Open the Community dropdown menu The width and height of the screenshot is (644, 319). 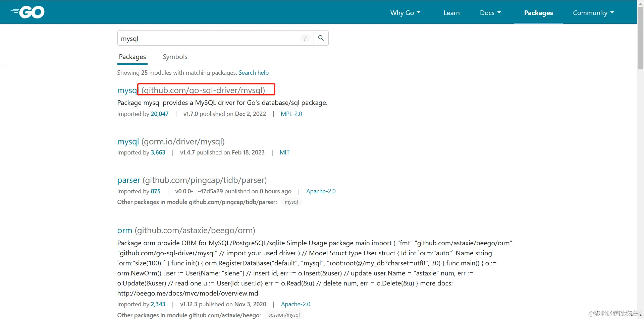[593, 13]
